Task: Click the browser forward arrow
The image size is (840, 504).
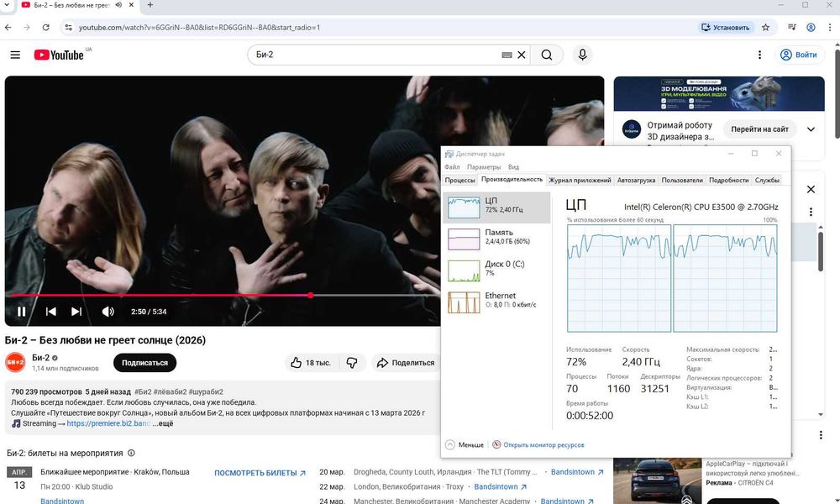Action: click(x=26, y=28)
